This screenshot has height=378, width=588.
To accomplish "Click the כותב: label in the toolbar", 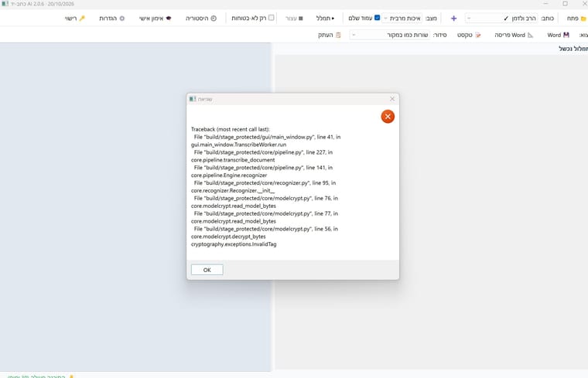I will pos(548,18).
